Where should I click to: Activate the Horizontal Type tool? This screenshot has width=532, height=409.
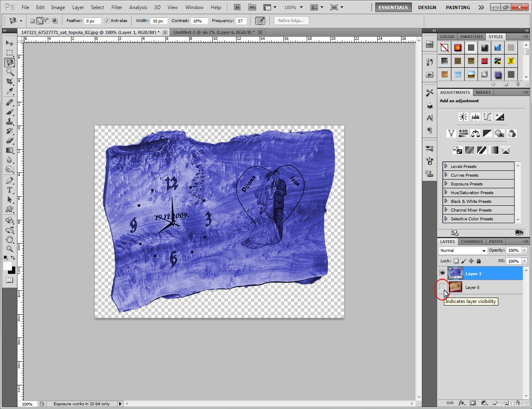(x=10, y=190)
